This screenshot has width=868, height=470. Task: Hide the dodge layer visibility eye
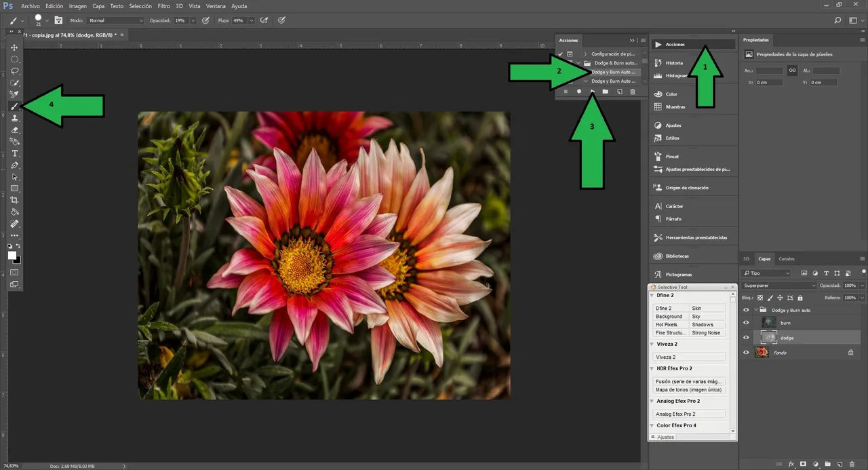click(x=746, y=338)
